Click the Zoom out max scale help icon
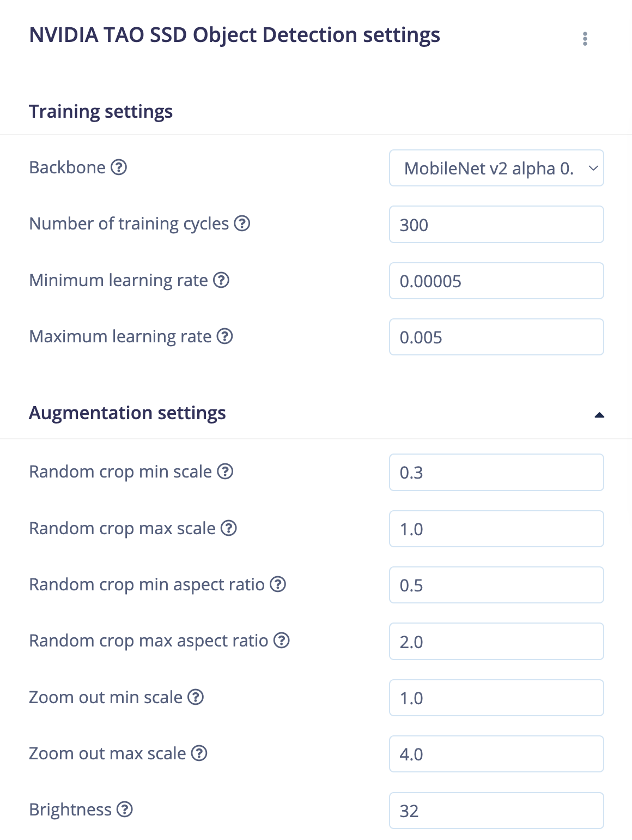This screenshot has height=840, width=632. tap(199, 753)
